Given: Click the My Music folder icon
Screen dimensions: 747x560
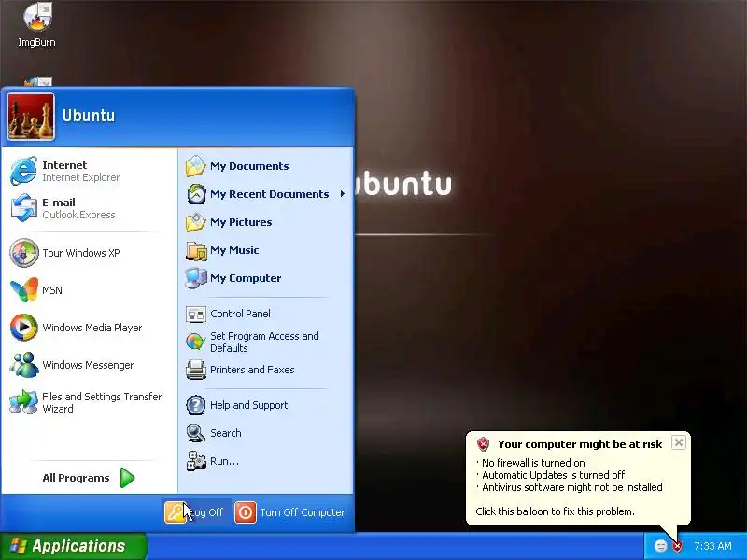Looking at the screenshot, I should pos(196,250).
